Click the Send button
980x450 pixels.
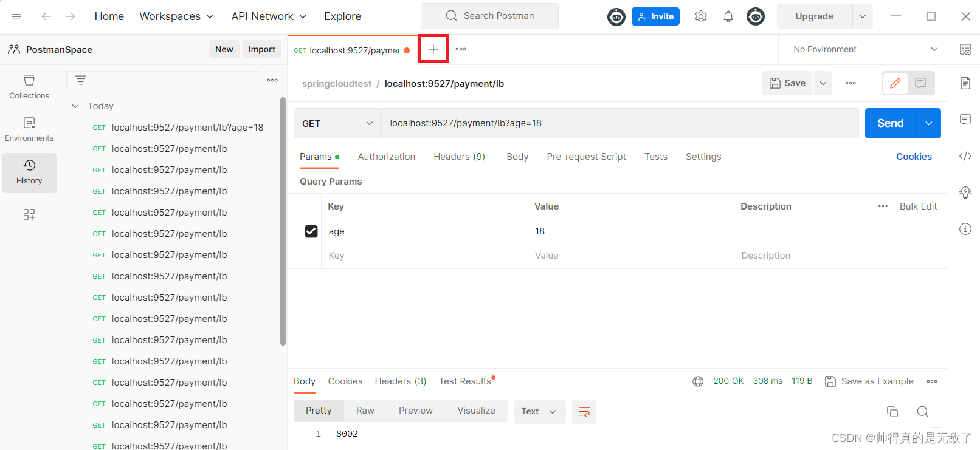891,123
